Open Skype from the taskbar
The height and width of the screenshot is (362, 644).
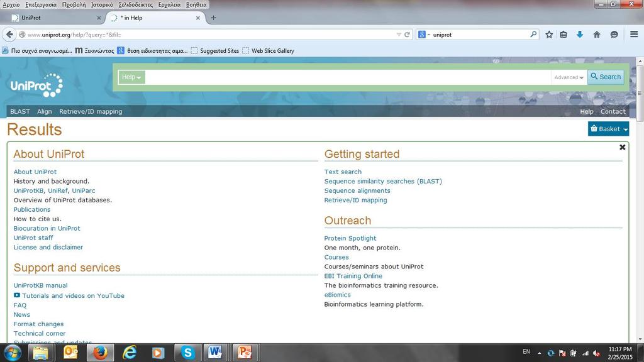point(187,353)
